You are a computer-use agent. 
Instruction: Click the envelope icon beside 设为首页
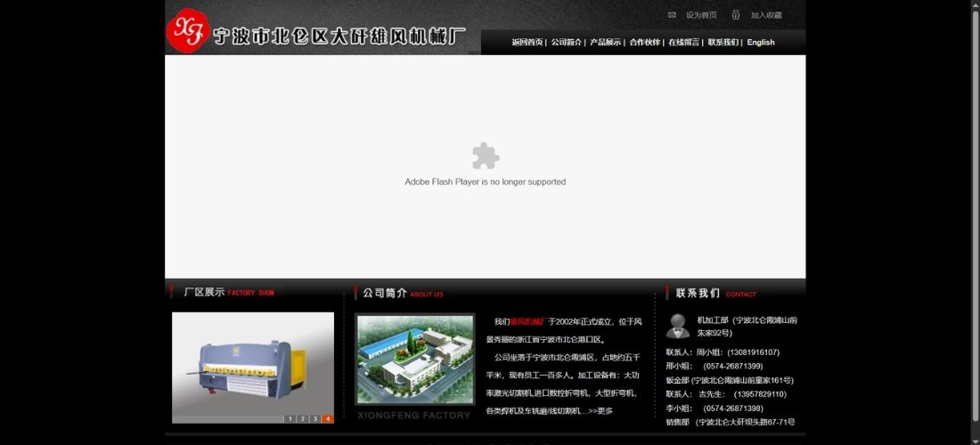pyautogui.click(x=672, y=15)
